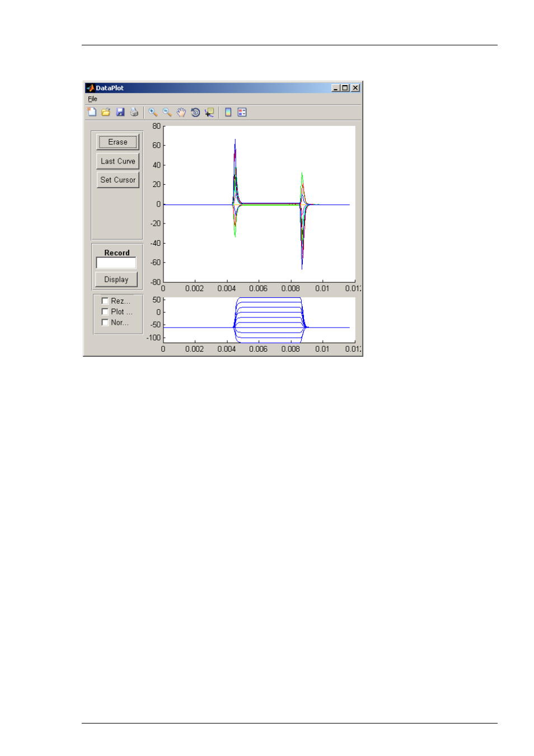Click the MATLAB logo in the DataPlot title bar
Screen dimensions: 534x756
click(90, 88)
